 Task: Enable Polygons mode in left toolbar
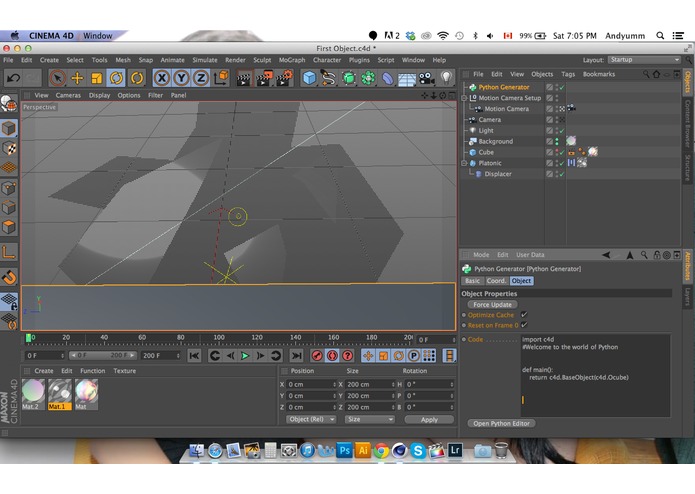coord(9,227)
